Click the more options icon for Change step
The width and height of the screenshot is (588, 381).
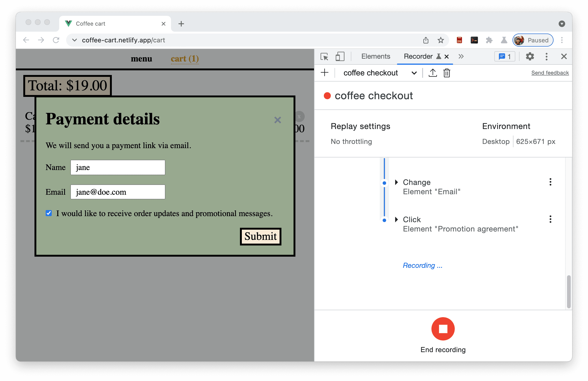point(550,181)
